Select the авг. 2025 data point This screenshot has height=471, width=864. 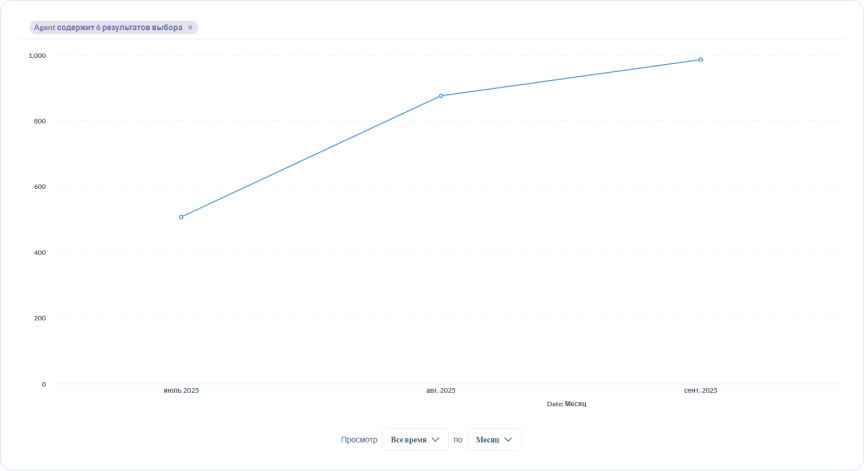pyautogui.click(x=441, y=96)
